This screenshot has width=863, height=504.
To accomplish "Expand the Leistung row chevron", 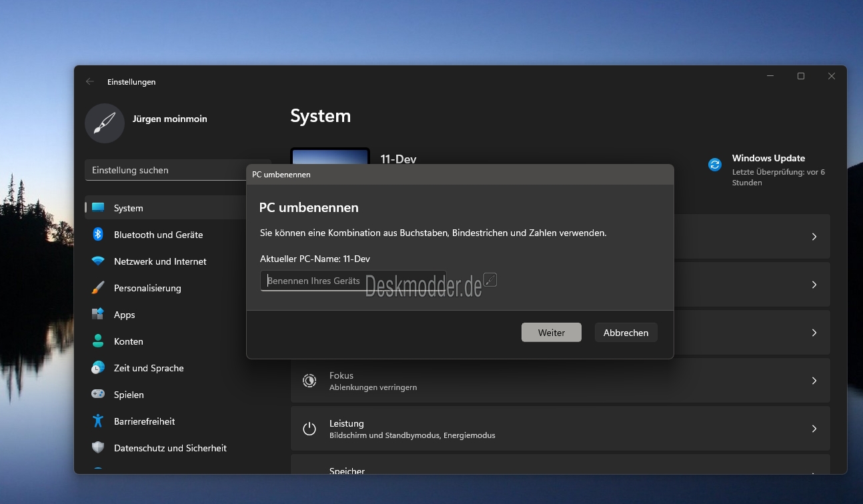I will click(x=814, y=429).
